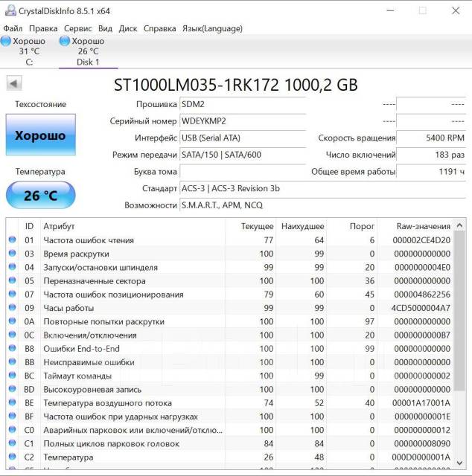Click the Raw-значения column header
The width and height of the screenshot is (472, 476).
click(x=424, y=226)
